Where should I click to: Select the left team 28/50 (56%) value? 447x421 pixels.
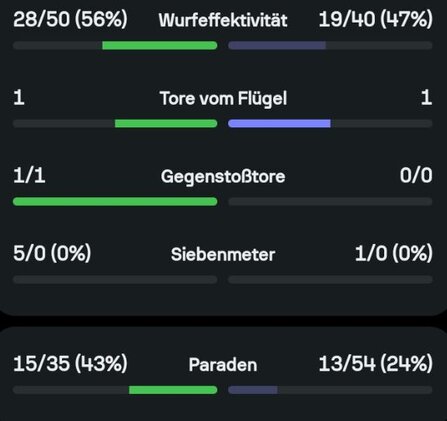click(70, 19)
